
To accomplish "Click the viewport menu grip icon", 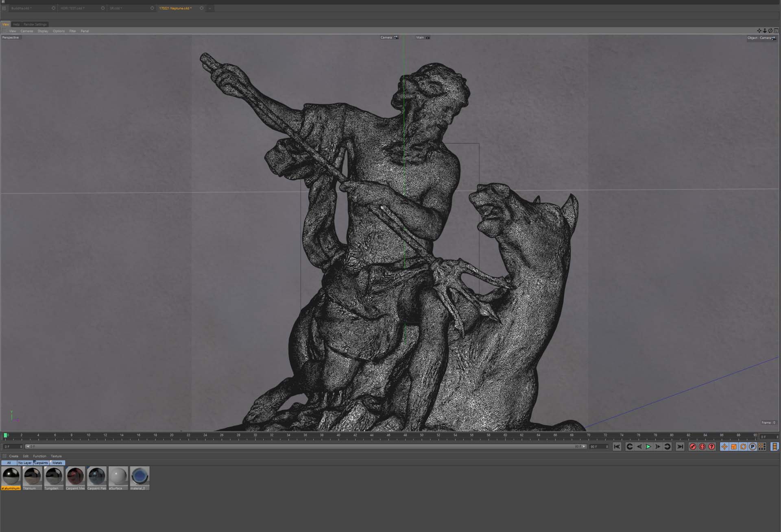I will (4, 31).
